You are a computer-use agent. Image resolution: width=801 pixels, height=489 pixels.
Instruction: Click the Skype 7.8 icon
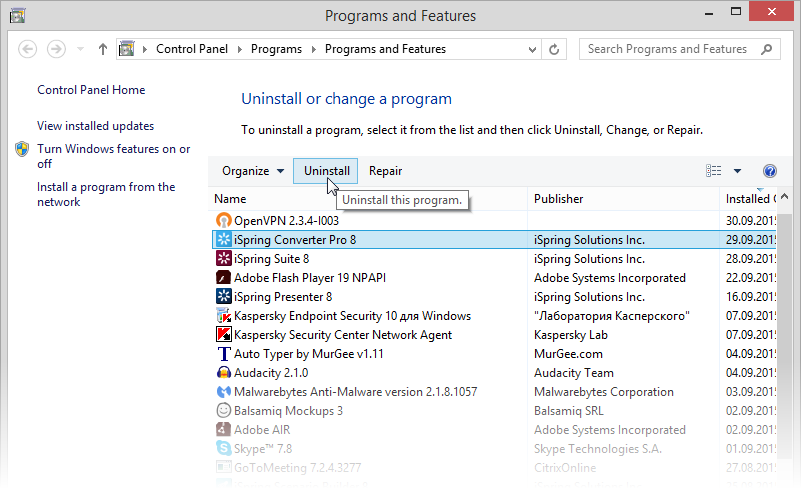click(x=224, y=449)
